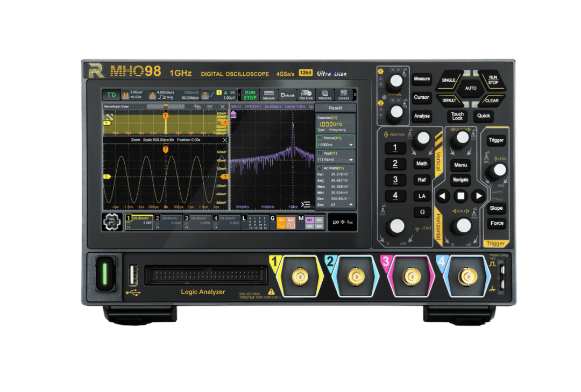The width and height of the screenshot is (581, 392).
Task: Close the Zoom view bar
Action: tap(225, 140)
